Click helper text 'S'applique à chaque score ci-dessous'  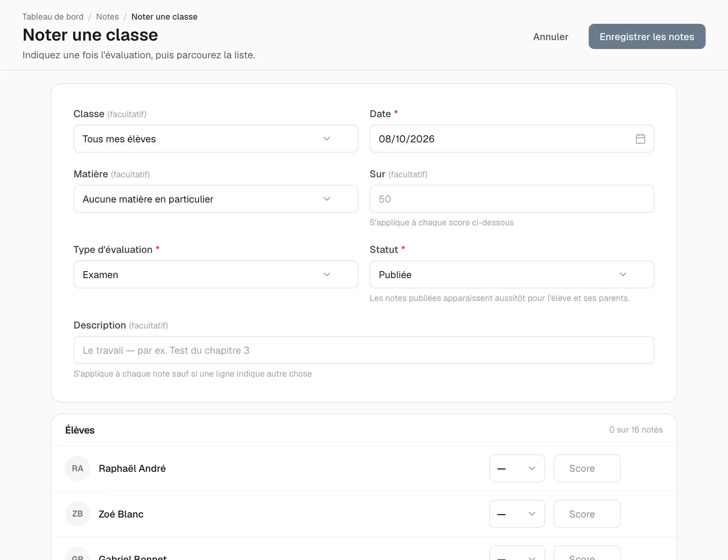click(441, 223)
